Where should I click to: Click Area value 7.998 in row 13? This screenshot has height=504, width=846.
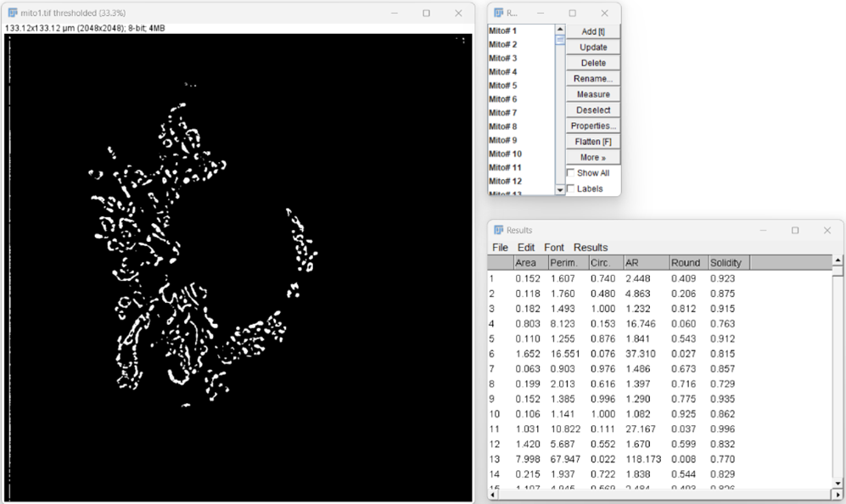[x=527, y=459]
